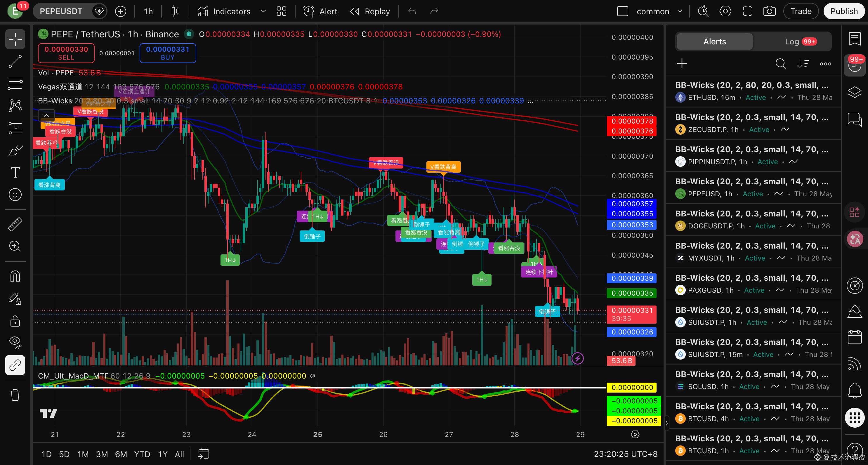Click the drawings sync link tool
Screen dimensions: 868x465
point(15,365)
